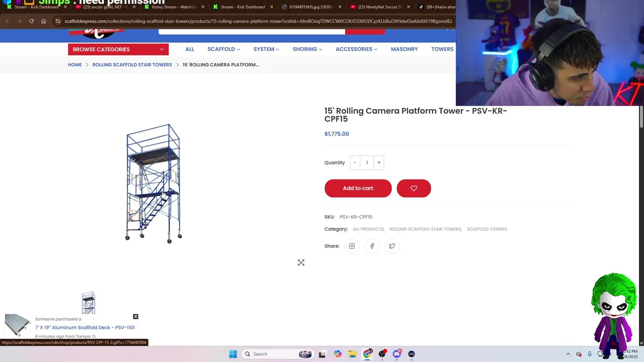Select the Masonry menu item

click(405, 49)
